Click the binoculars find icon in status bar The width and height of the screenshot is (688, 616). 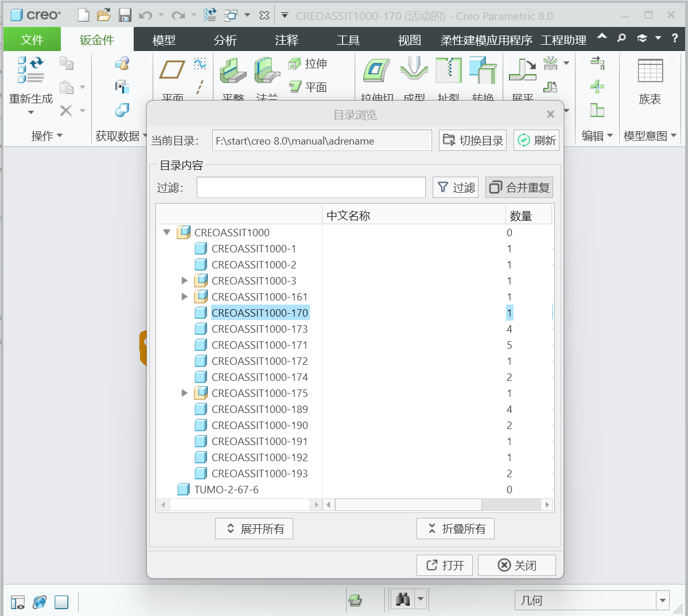coord(403,600)
